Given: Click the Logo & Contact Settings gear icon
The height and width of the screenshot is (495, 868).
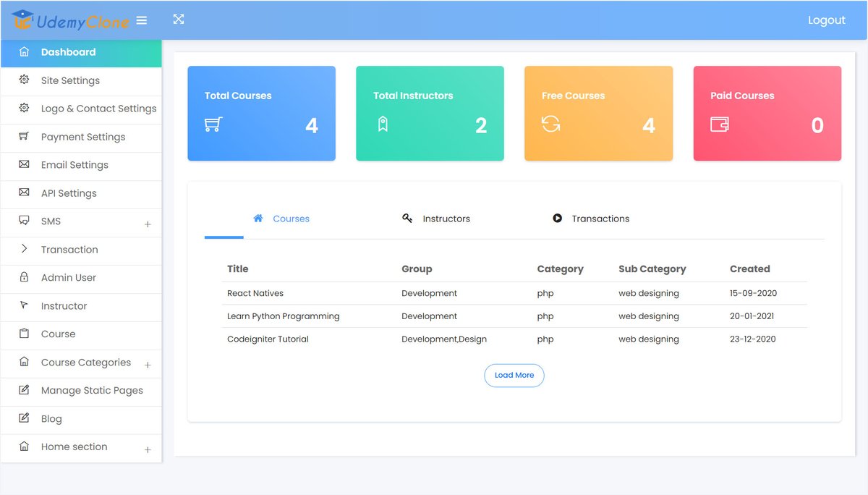Looking at the screenshot, I should pyautogui.click(x=24, y=108).
